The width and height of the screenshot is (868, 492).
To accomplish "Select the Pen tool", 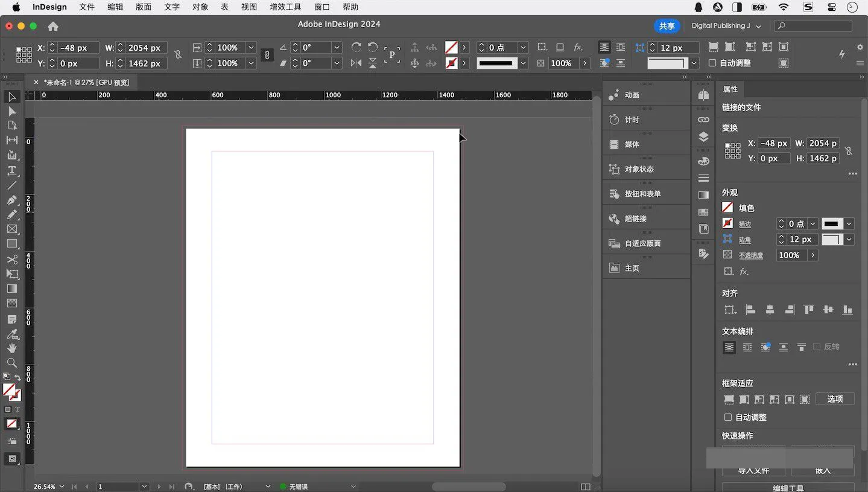I will [x=11, y=200].
